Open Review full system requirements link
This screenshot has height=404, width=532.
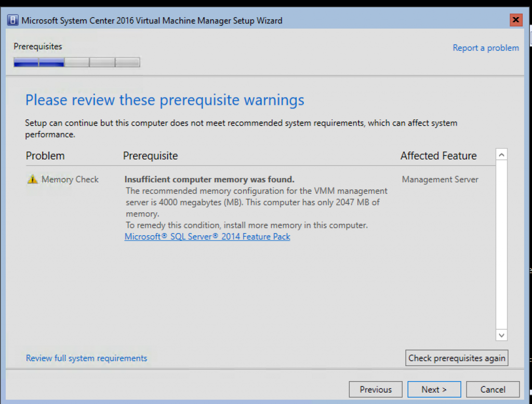point(87,358)
